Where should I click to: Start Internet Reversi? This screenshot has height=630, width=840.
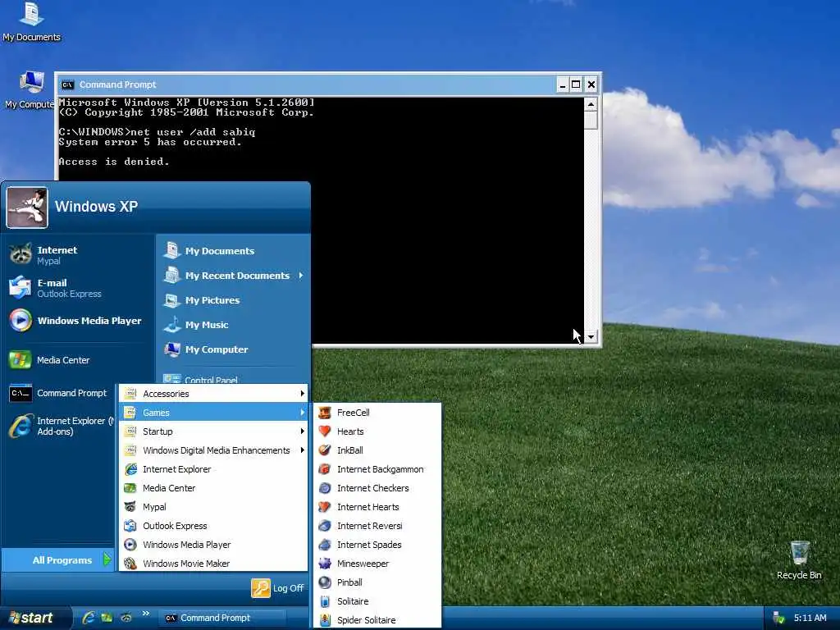[377, 526]
